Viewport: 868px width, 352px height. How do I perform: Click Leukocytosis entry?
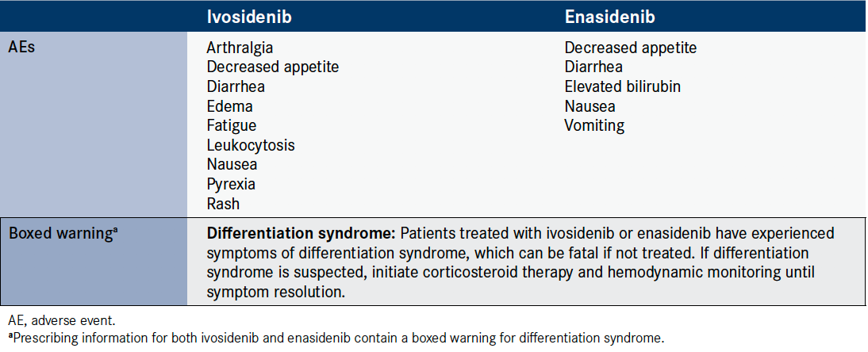[x=251, y=145]
